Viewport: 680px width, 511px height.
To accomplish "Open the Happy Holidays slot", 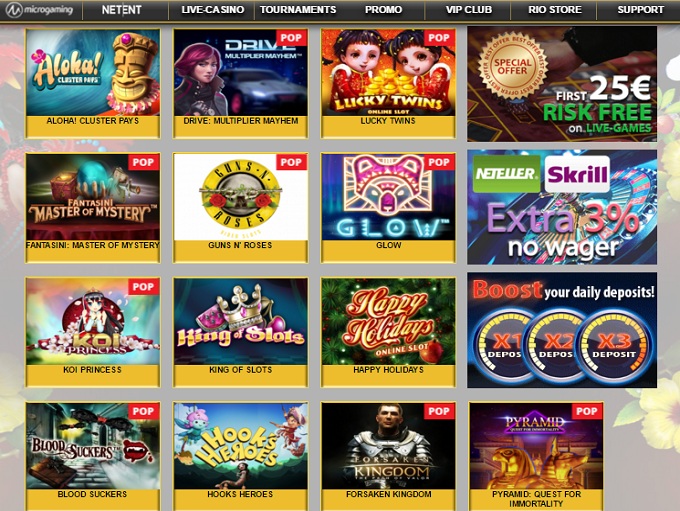I will pos(389,321).
